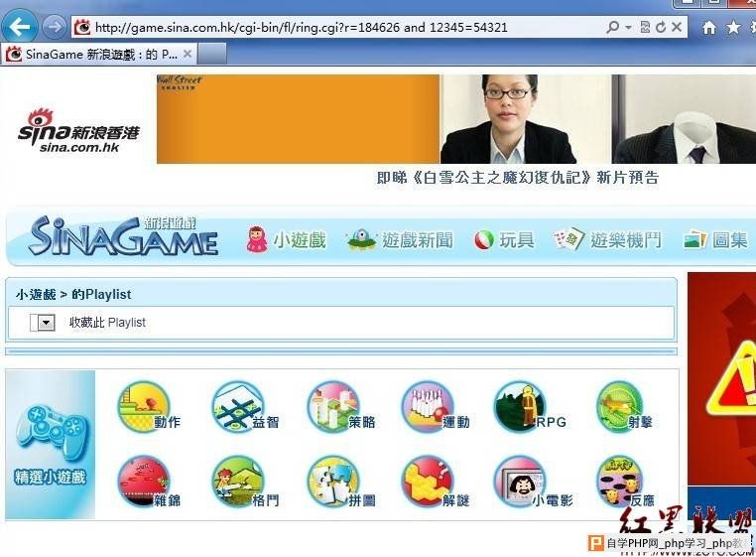Open Favorites with the star icon
Screen dimensions: 756x557
point(733,27)
